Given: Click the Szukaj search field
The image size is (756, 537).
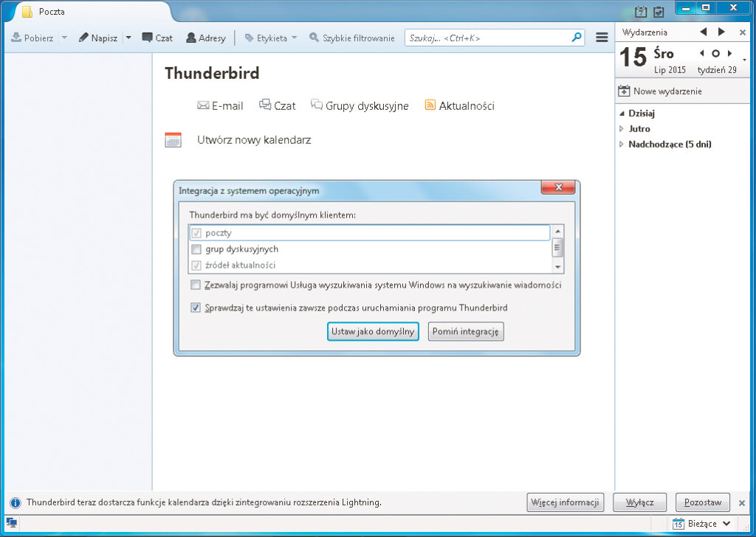Looking at the screenshot, I should point(487,37).
